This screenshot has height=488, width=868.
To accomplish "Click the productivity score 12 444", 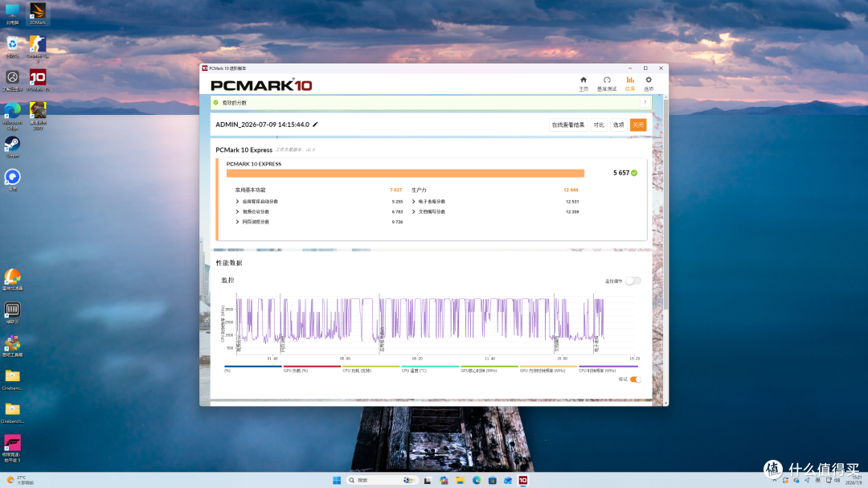I will pos(571,190).
